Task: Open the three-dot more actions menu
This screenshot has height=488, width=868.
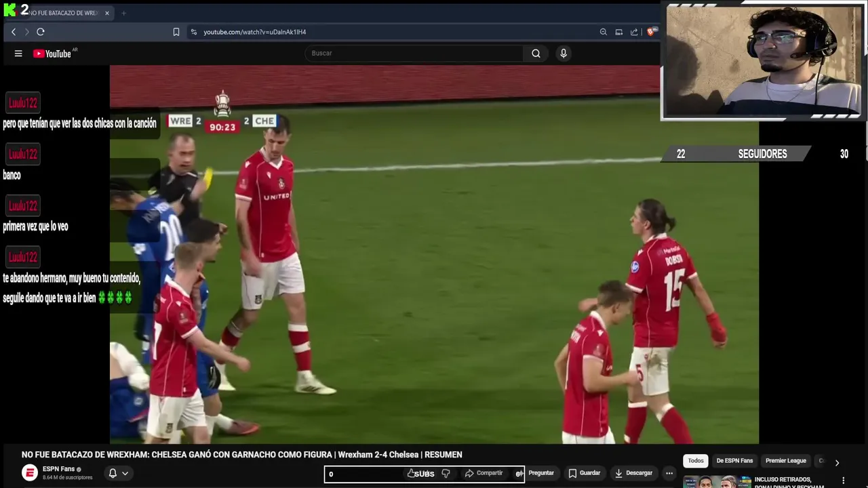Action: point(669,473)
